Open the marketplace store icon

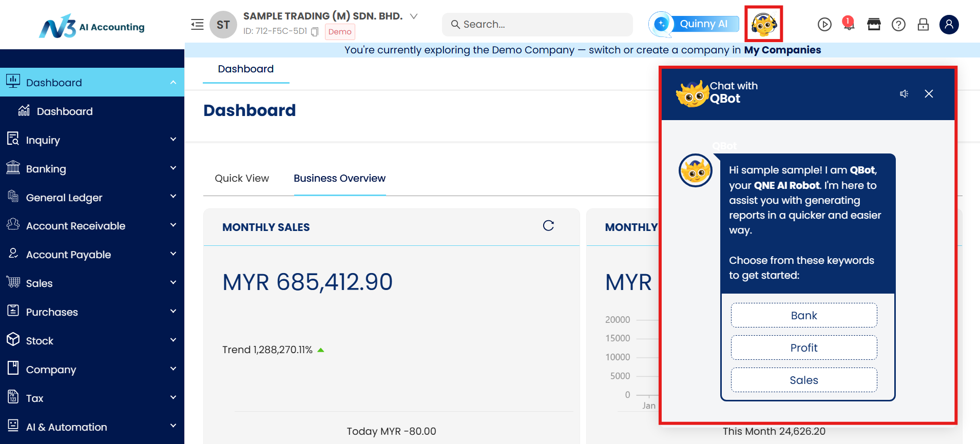(874, 24)
